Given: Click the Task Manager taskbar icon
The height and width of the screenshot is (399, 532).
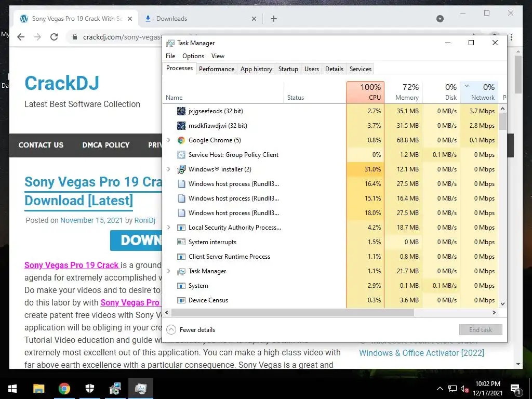Looking at the screenshot, I should 141,389.
